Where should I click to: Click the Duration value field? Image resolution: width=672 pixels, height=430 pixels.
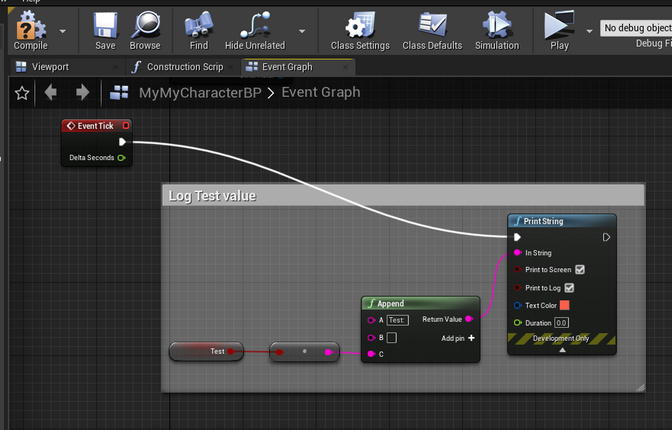tap(561, 323)
